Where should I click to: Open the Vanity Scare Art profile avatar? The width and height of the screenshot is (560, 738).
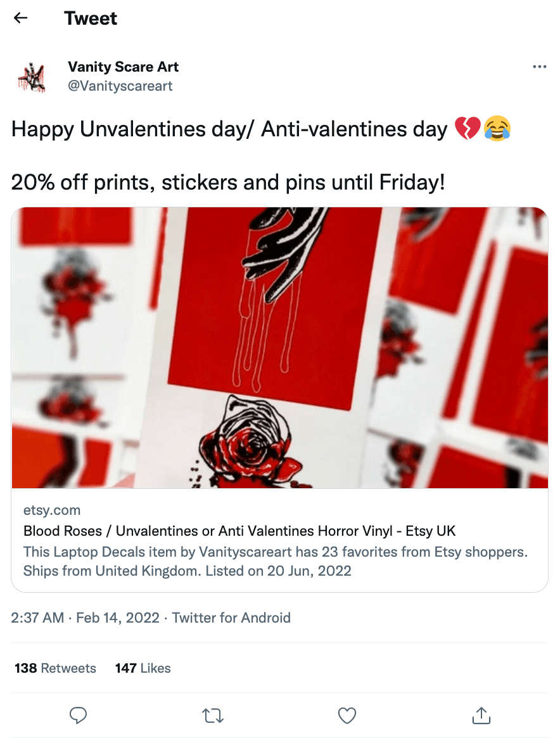click(x=31, y=77)
